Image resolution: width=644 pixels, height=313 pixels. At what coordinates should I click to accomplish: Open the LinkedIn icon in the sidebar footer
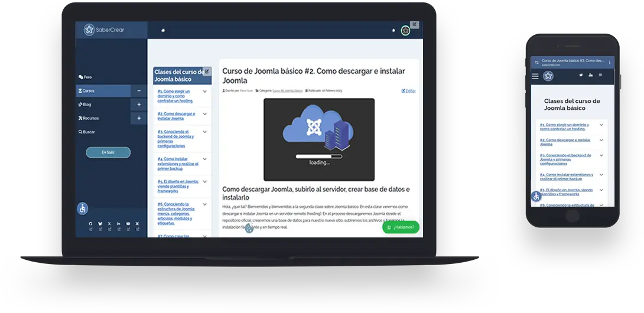(x=119, y=223)
